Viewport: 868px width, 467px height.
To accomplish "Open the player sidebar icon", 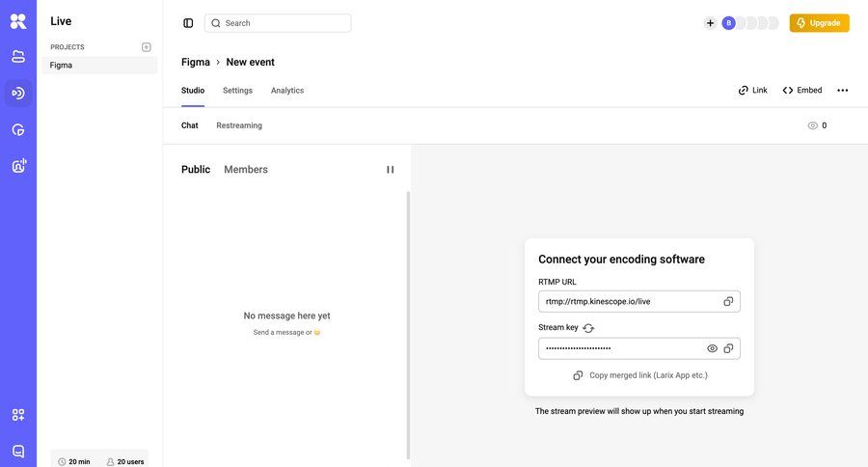I will 18,130.
